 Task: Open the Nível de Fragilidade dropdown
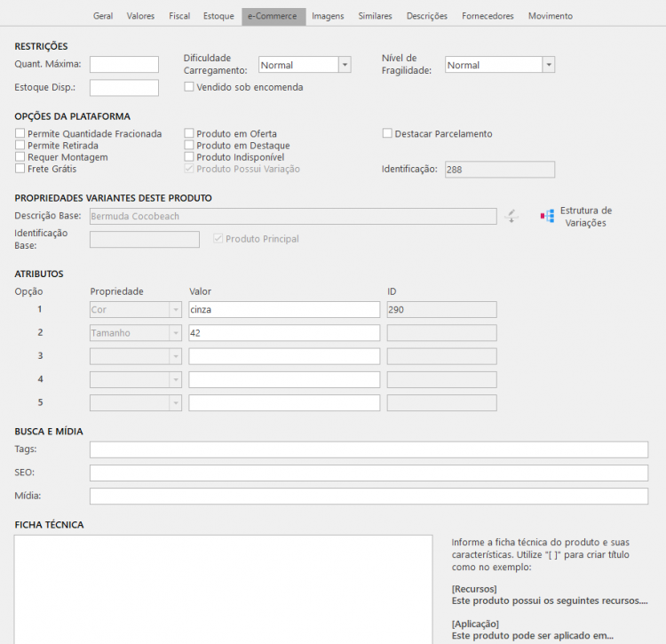pyautogui.click(x=549, y=65)
